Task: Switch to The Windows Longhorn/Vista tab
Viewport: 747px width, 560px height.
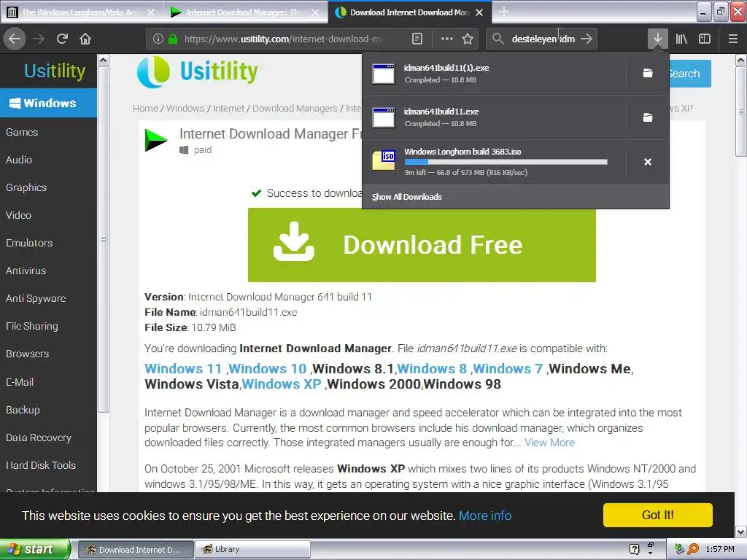Action: 81,12
